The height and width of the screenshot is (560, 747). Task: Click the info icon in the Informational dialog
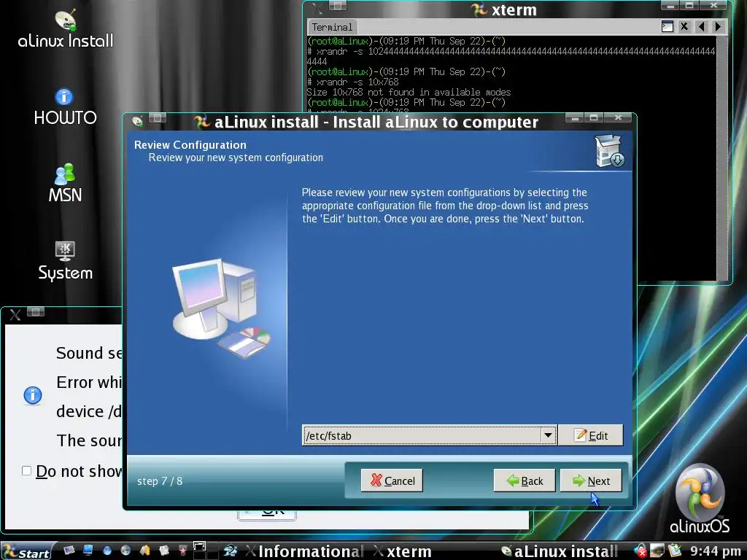pyautogui.click(x=33, y=395)
